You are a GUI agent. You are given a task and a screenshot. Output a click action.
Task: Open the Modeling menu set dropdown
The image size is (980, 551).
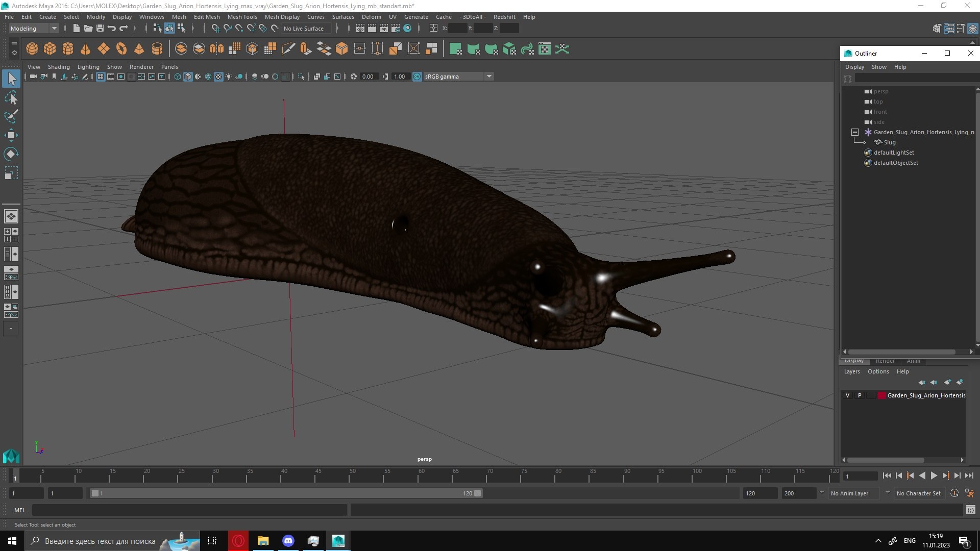[x=34, y=29]
